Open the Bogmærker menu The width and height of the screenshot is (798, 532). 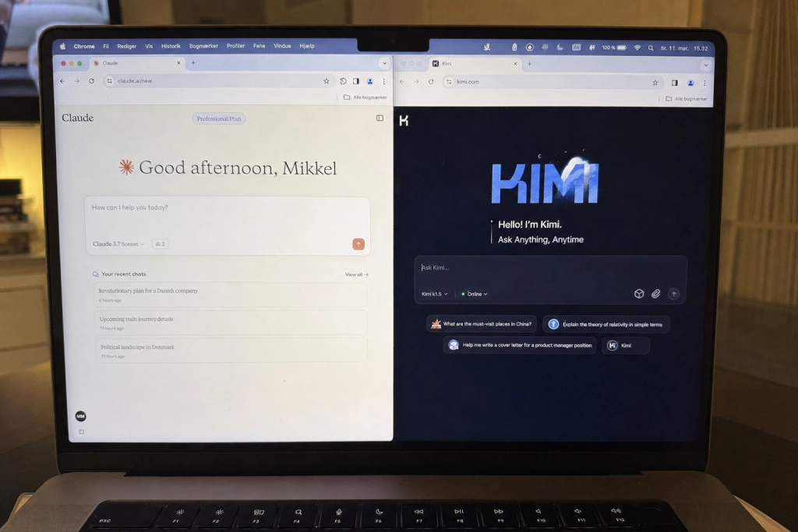click(203, 46)
